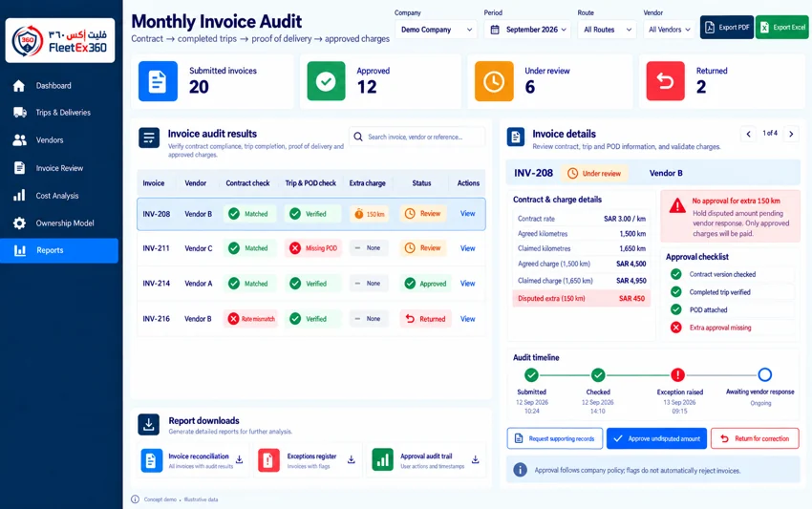
Task: Click the Returned status of INV-216
Action: [x=426, y=319]
